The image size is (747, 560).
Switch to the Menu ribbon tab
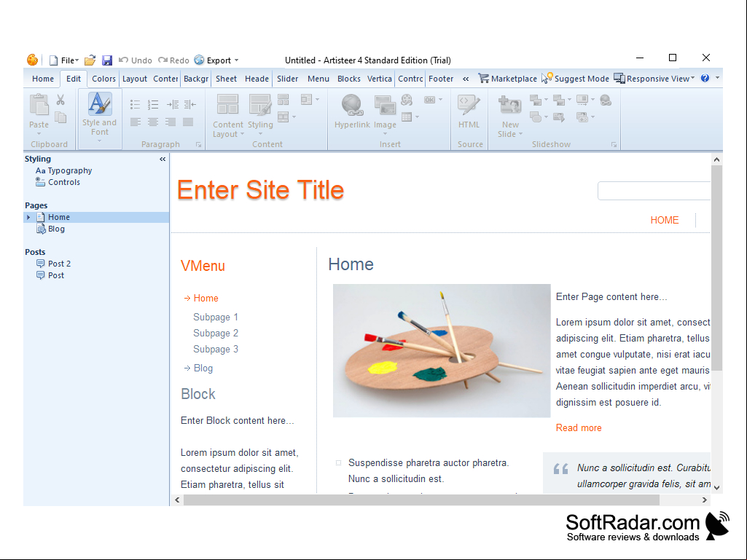318,79
